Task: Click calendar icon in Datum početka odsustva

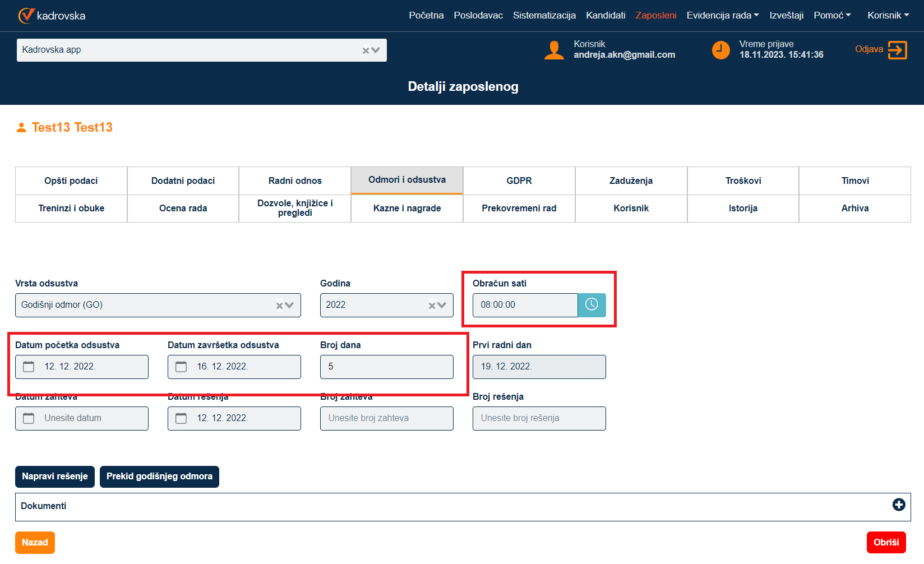Action: [x=29, y=367]
